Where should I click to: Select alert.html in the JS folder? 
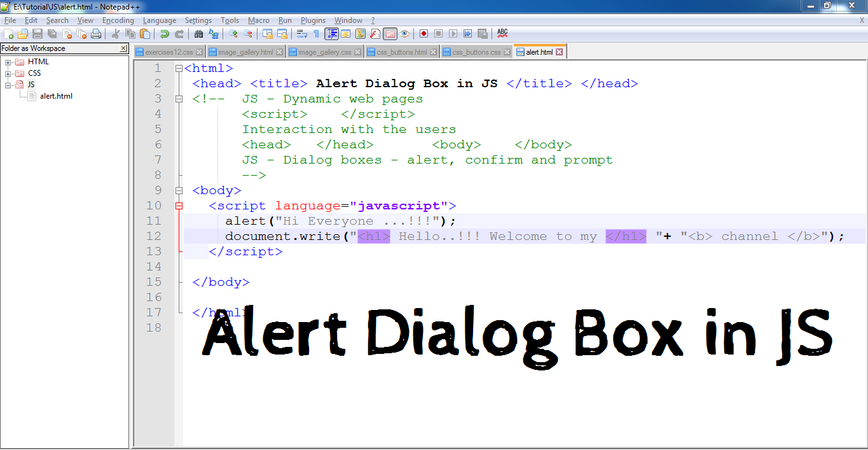pyautogui.click(x=56, y=95)
